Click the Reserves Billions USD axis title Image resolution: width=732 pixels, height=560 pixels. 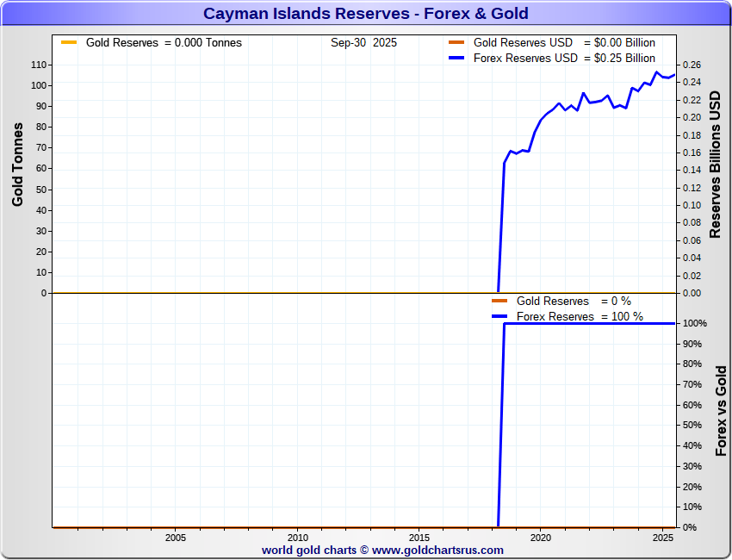(x=715, y=164)
